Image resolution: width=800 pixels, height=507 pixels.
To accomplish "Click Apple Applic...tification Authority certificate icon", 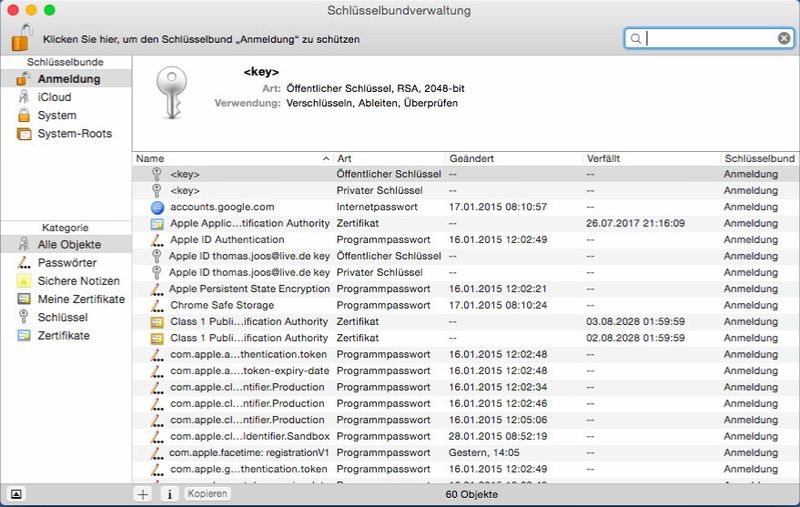I will (157, 223).
